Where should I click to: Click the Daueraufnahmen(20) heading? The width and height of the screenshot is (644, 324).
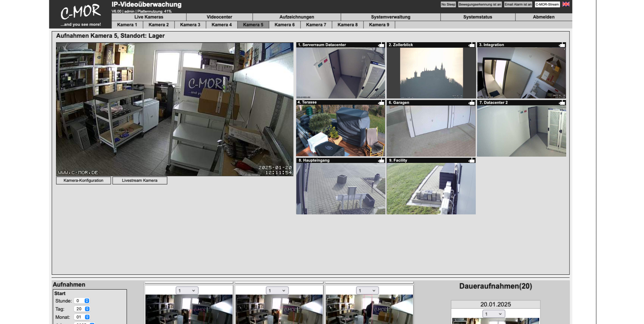click(x=495, y=286)
